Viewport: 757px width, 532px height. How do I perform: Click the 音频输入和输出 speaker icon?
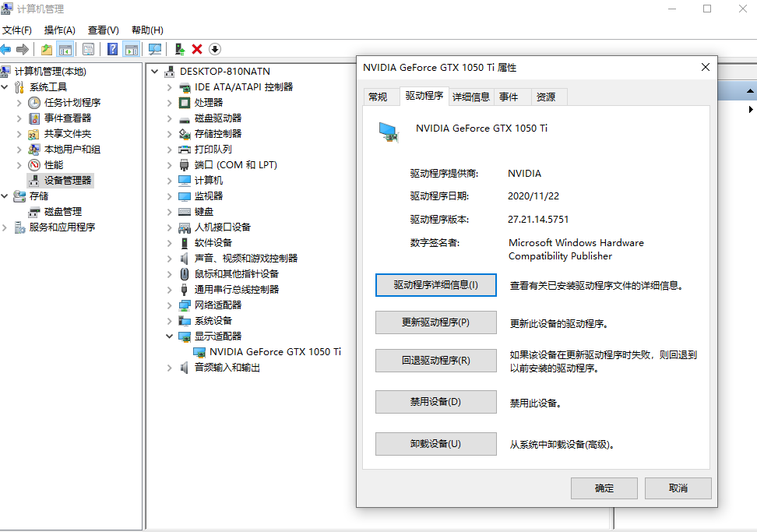(x=185, y=368)
